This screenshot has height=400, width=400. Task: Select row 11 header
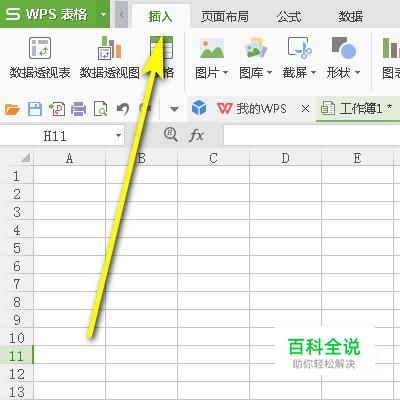pos(16,356)
